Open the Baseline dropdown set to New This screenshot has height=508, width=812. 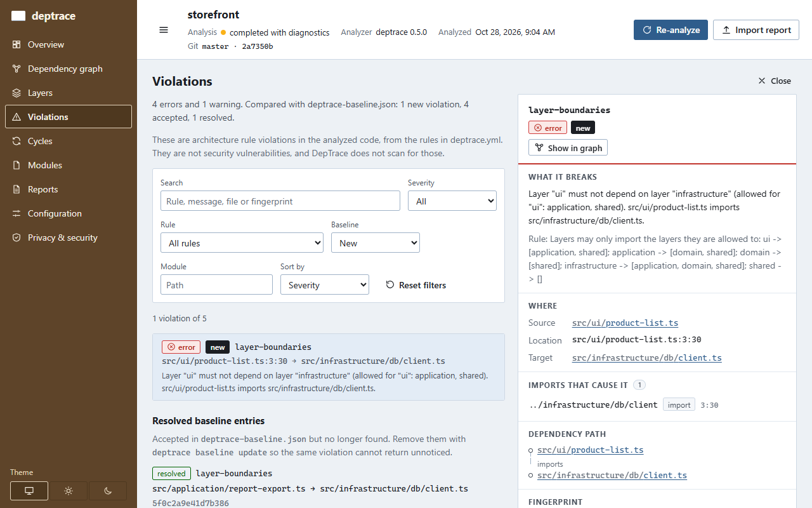tap(376, 243)
